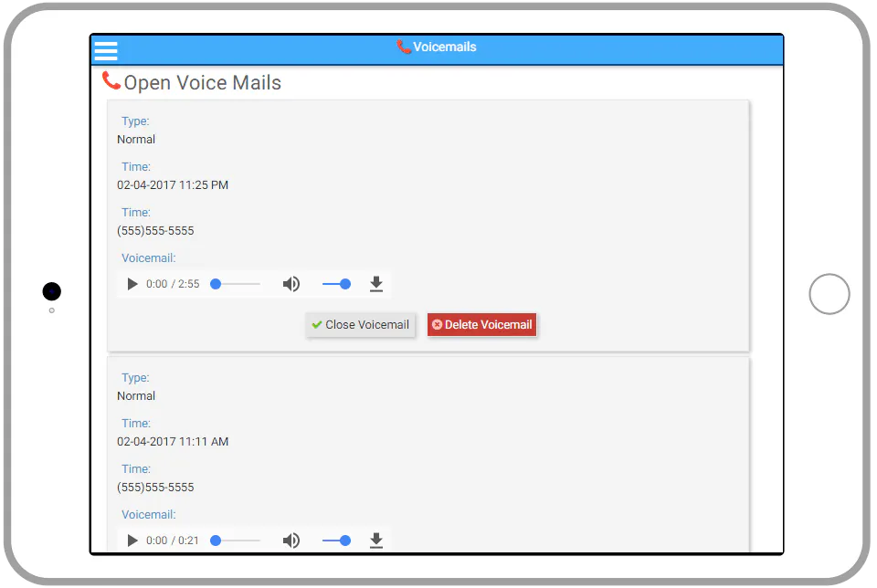The height and width of the screenshot is (588, 877).
Task: Click the Open Voice Mails heading
Action: [x=203, y=83]
